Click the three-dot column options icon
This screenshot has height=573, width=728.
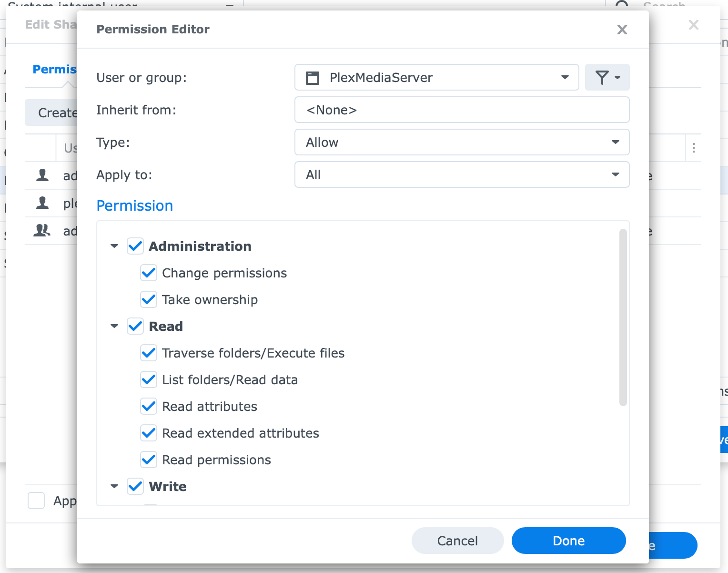pyautogui.click(x=694, y=148)
